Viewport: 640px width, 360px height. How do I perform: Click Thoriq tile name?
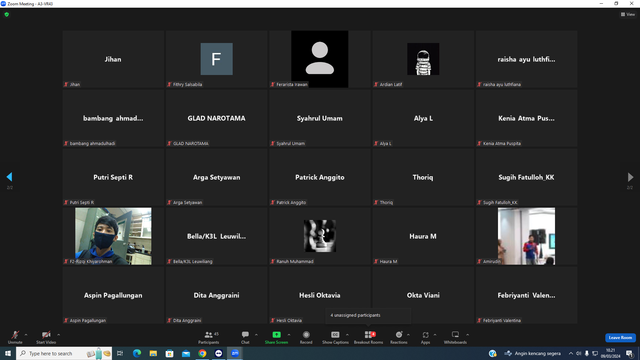click(x=423, y=178)
